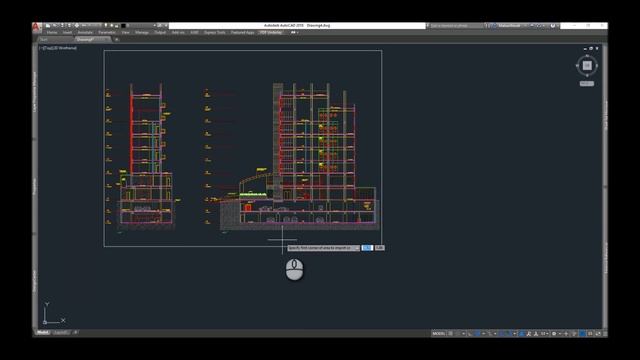Choose the highlighted command prompt option
Viewport: 640px width, 360px height.
click(367, 248)
